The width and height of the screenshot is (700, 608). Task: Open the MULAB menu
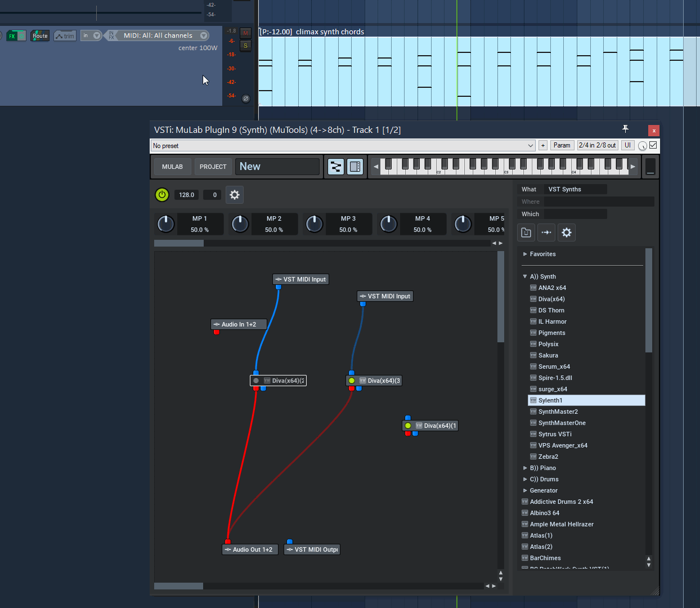pyautogui.click(x=172, y=167)
